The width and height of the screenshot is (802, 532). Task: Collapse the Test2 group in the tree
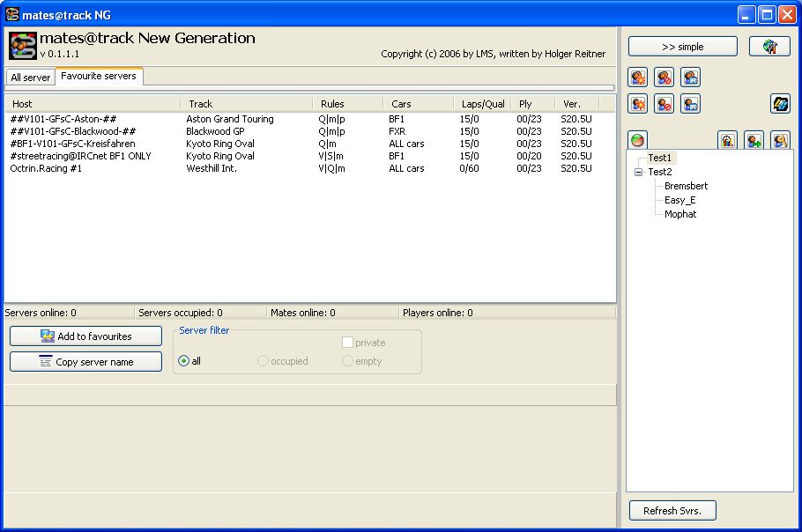point(638,173)
